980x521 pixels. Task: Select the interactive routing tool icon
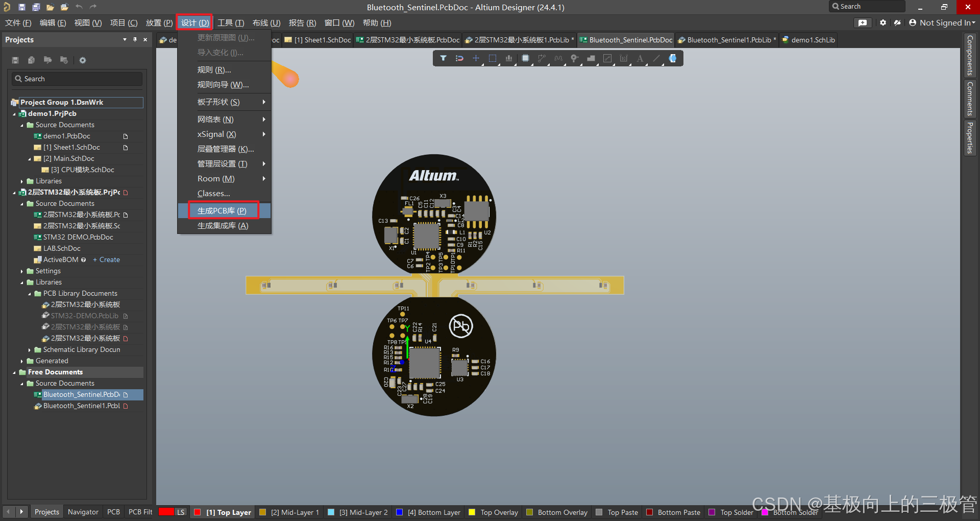point(542,58)
